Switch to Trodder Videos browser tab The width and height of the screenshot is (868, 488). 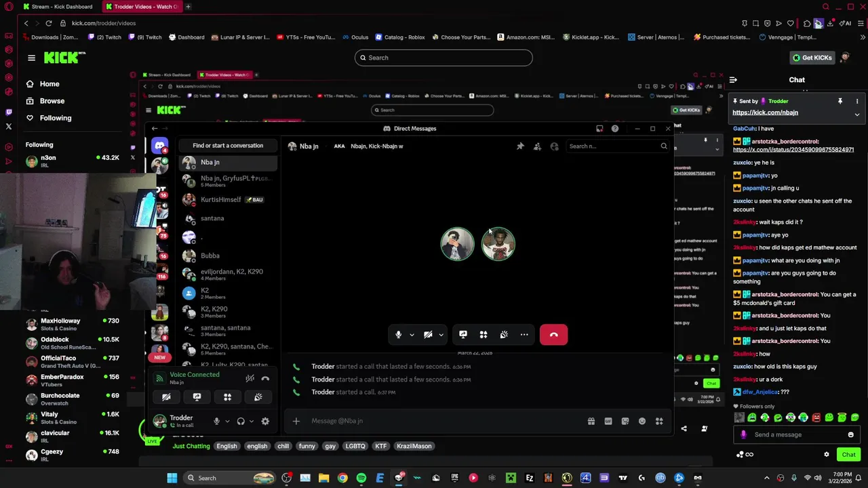coord(142,7)
